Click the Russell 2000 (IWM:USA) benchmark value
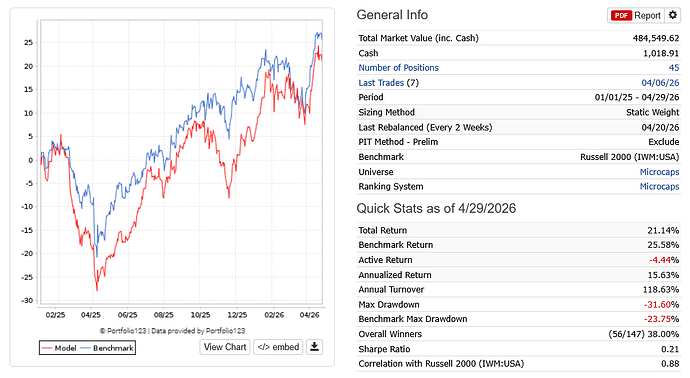The image size is (690, 378). coord(629,157)
